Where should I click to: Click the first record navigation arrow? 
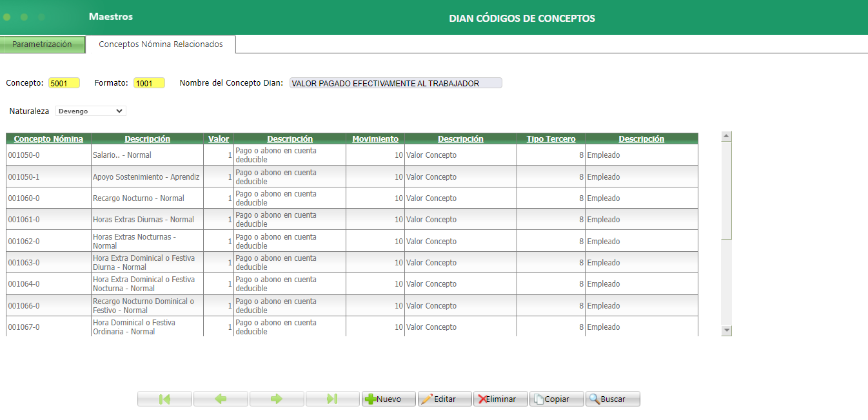point(164,398)
